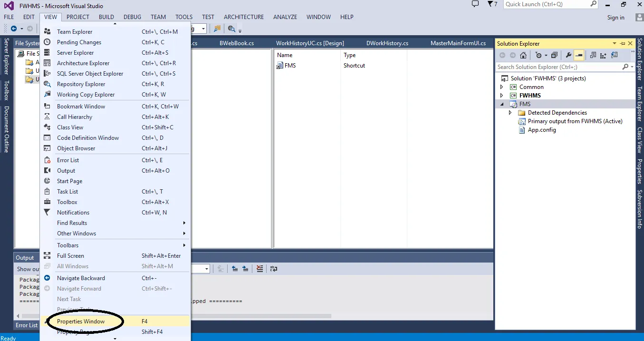Click Properties wrench icon in Solution Explorer
The image size is (644, 341).
[568, 55]
